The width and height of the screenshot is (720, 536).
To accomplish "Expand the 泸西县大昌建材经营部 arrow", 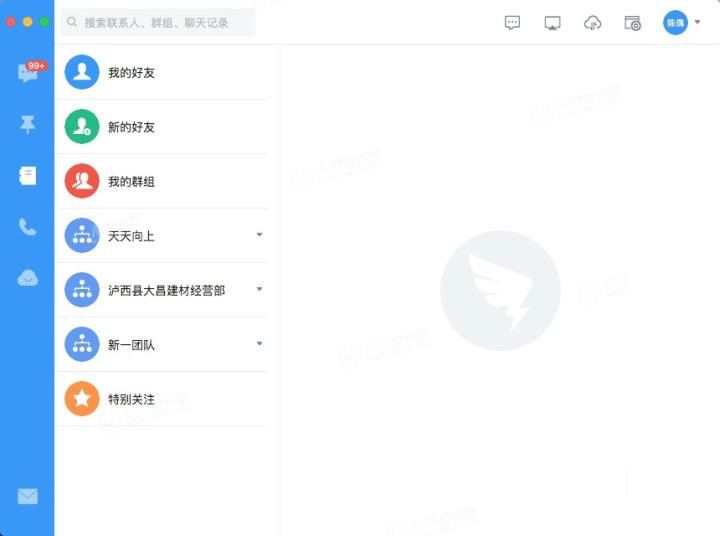I will [259, 289].
